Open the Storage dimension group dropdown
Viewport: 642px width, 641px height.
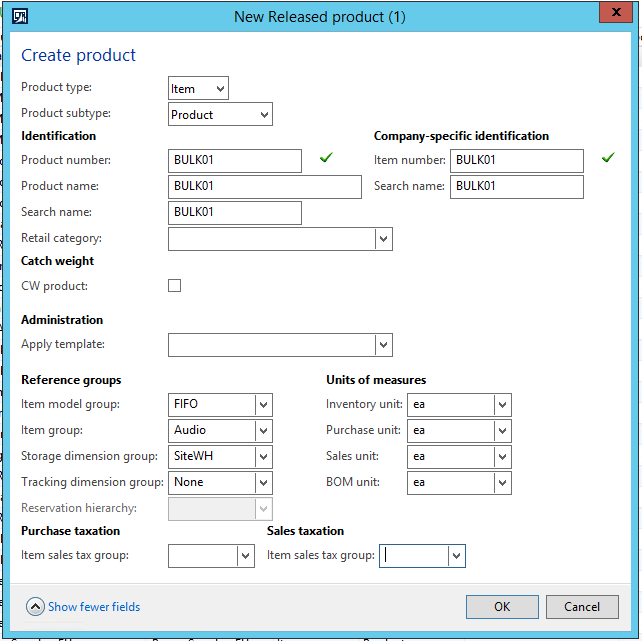pyautogui.click(x=263, y=457)
